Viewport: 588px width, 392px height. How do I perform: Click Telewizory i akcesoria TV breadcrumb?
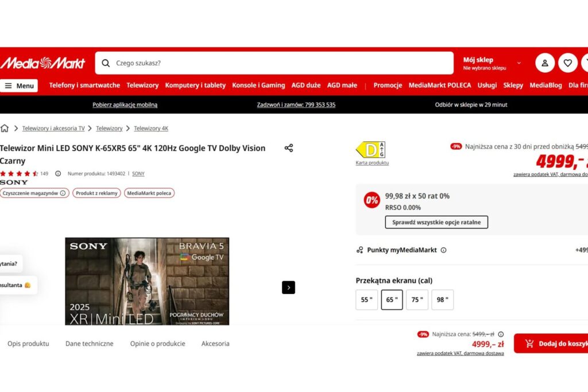click(x=53, y=128)
